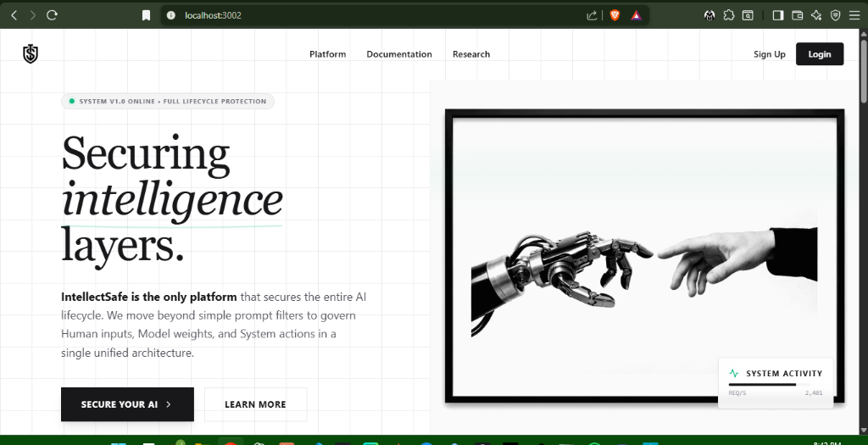This screenshot has height=445, width=868.
Task: Go back using the back arrow
Action: (14, 15)
